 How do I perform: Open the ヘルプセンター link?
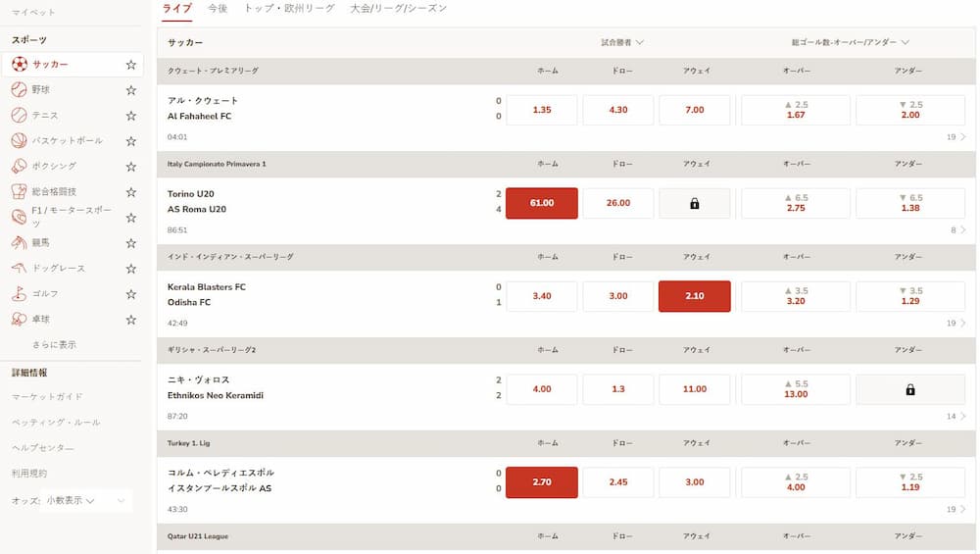coord(43,448)
